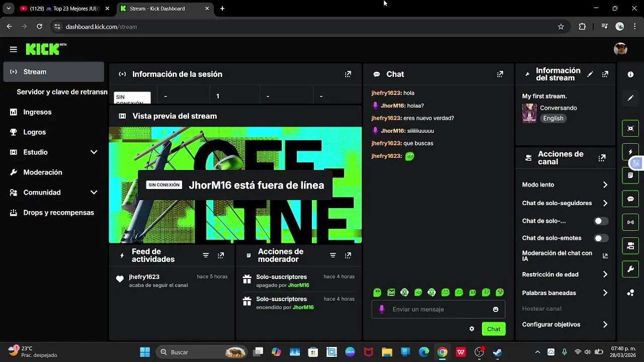Click the Conversando category thumbnail
Image resolution: width=644 pixels, height=362 pixels.
coord(529,113)
